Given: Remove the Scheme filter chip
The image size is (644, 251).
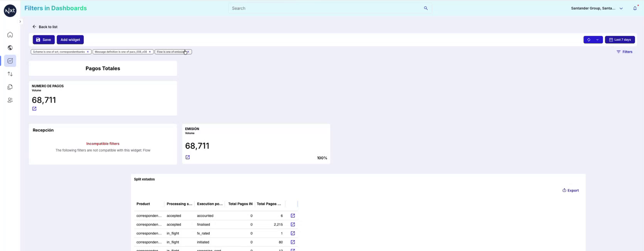Looking at the screenshot, I should pos(88,52).
